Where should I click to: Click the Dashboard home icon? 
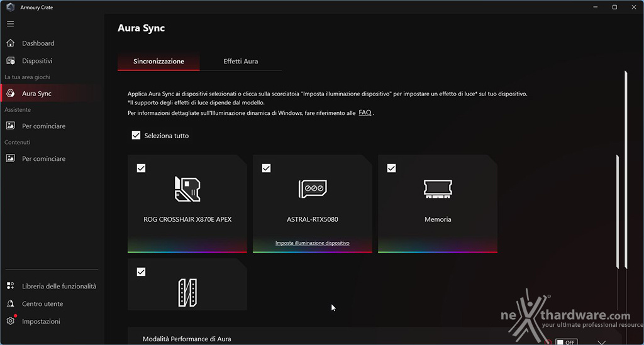pos(11,43)
